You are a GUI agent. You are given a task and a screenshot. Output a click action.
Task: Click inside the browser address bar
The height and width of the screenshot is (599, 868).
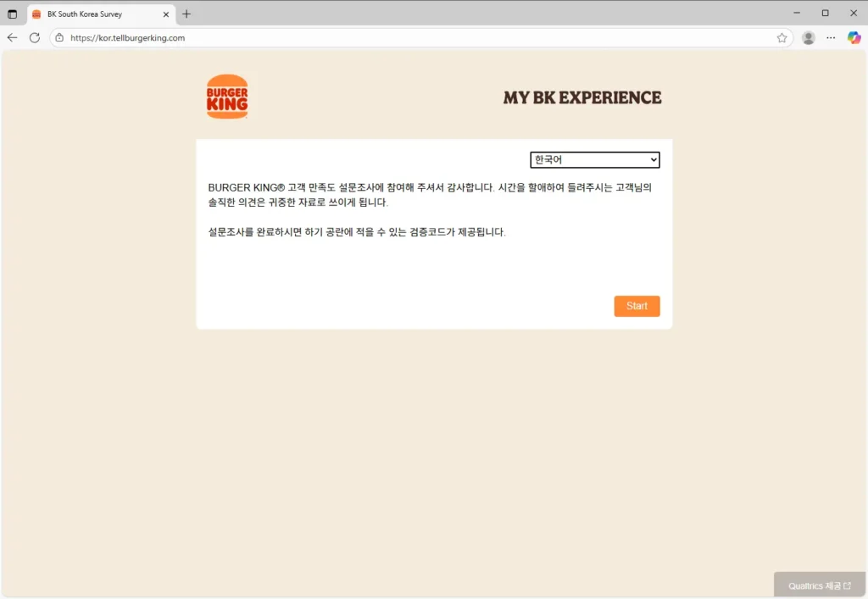coord(254,37)
